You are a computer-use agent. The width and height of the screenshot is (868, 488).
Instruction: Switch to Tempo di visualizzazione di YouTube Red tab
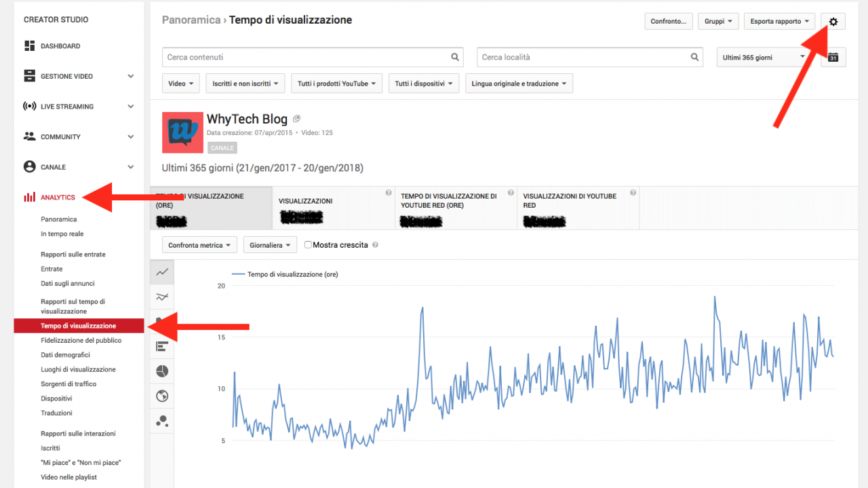pyautogui.click(x=456, y=209)
